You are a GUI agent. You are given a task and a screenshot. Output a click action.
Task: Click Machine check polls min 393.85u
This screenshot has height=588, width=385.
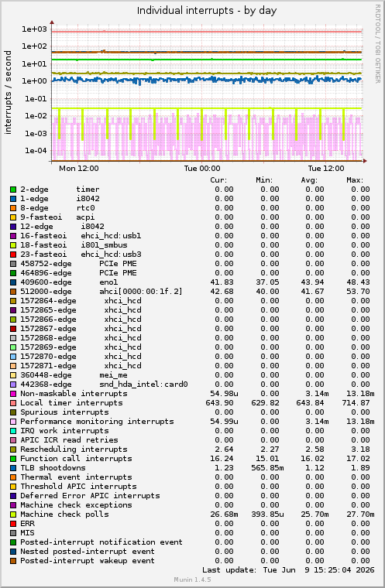coord(267,514)
